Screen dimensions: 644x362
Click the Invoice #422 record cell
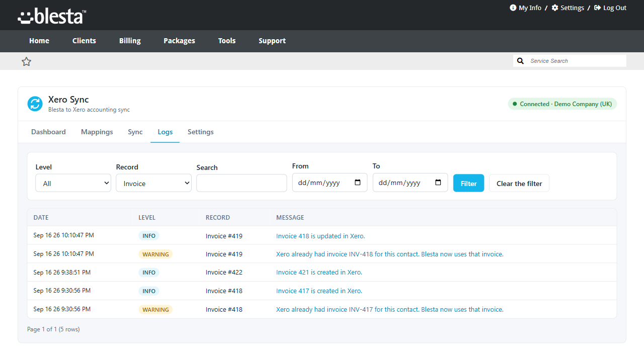point(224,273)
